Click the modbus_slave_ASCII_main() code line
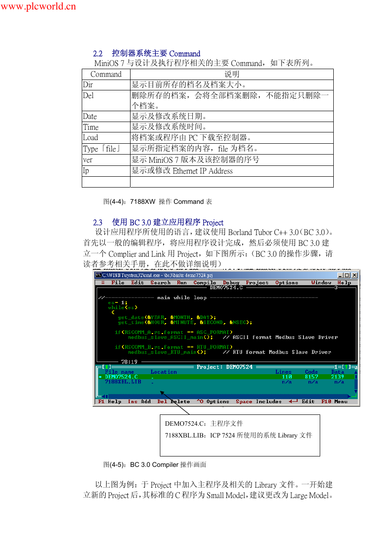 (170, 337)
